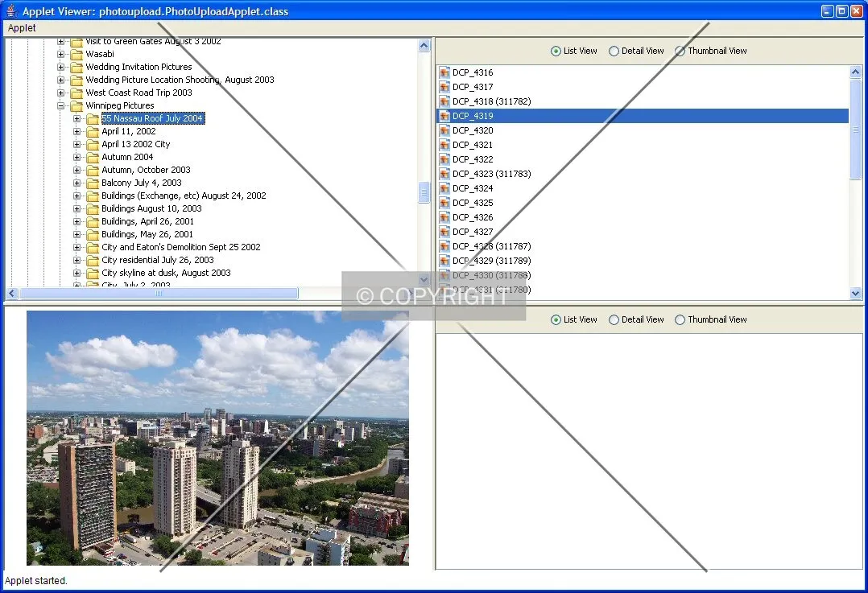Switch the lower panel to Detail View

point(636,319)
